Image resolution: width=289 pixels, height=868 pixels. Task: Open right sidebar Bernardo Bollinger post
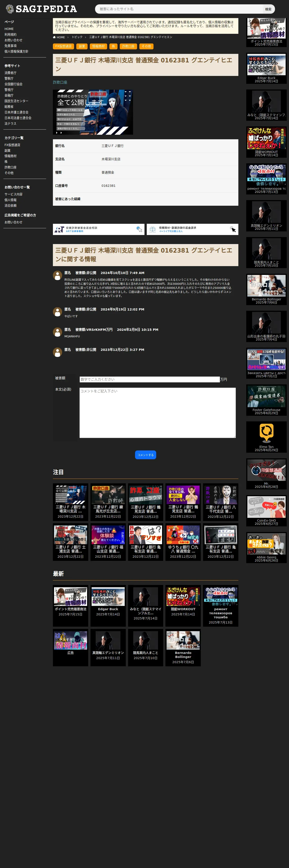[266, 290]
